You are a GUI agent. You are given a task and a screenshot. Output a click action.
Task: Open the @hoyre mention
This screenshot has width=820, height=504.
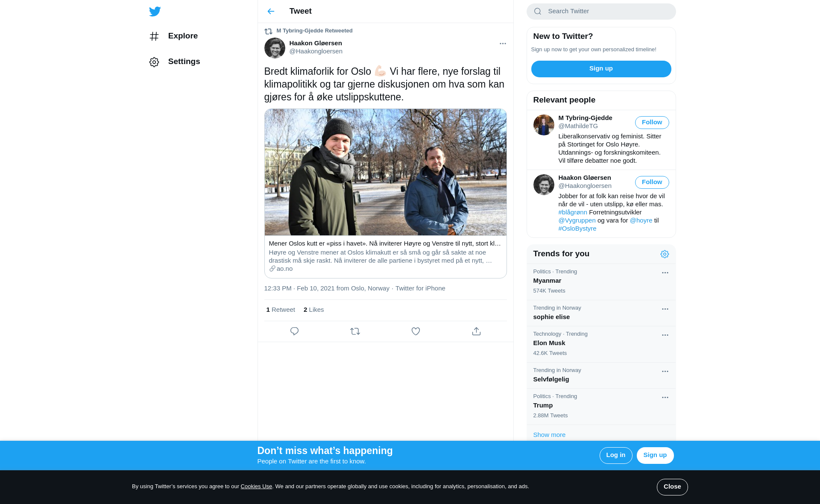[x=641, y=220]
